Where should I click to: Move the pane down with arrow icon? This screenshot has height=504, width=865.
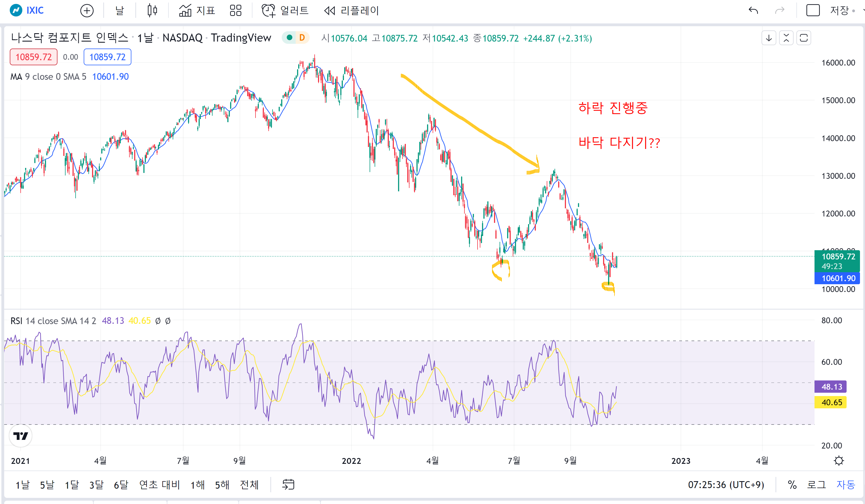coord(769,38)
